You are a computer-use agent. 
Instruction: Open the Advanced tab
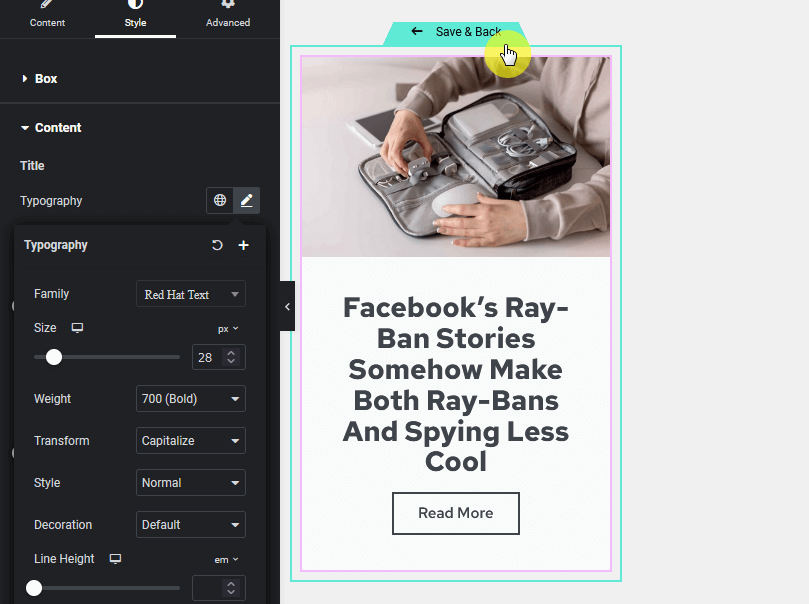coord(228,16)
